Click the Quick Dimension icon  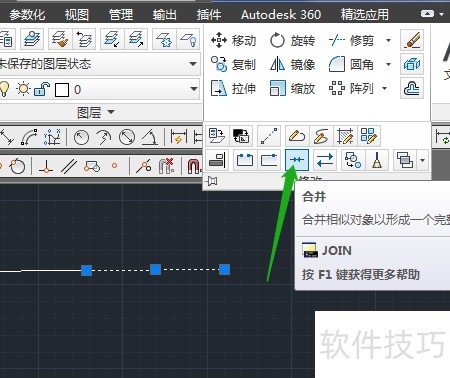[179, 137]
